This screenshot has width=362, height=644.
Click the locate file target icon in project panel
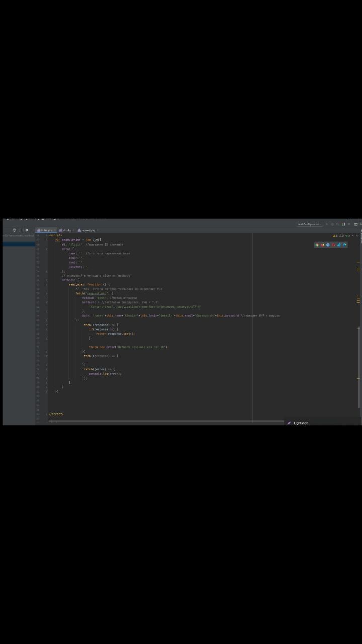[14, 230]
